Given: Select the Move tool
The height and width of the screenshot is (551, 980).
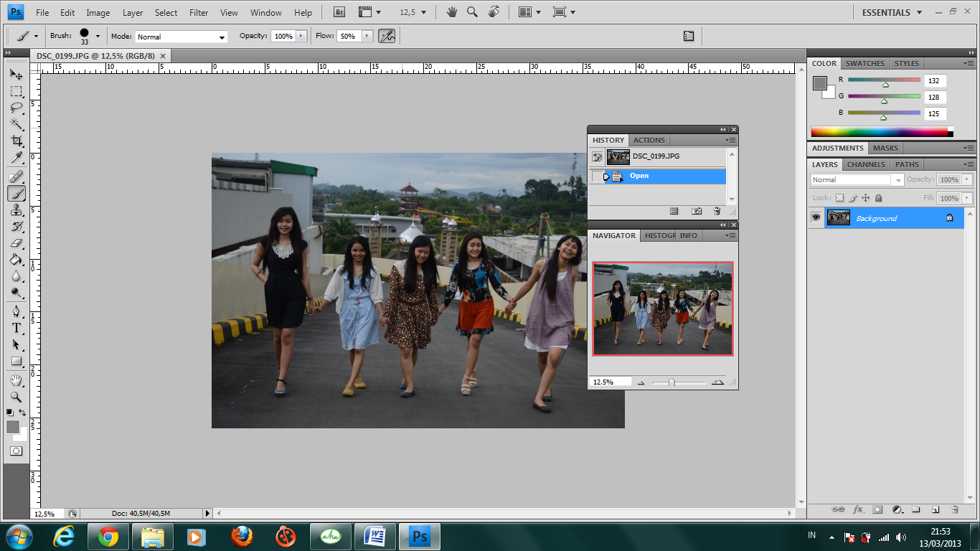Looking at the screenshot, I should pos(16,75).
